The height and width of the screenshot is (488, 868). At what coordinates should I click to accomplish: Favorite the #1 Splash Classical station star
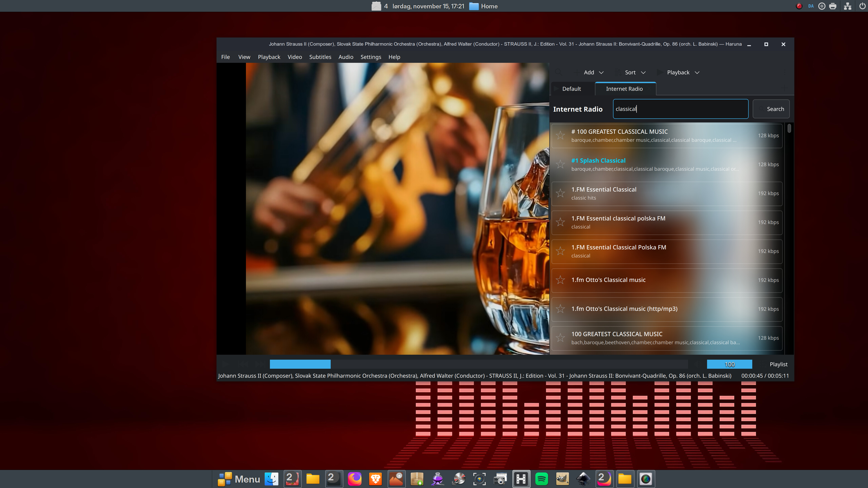(x=560, y=164)
